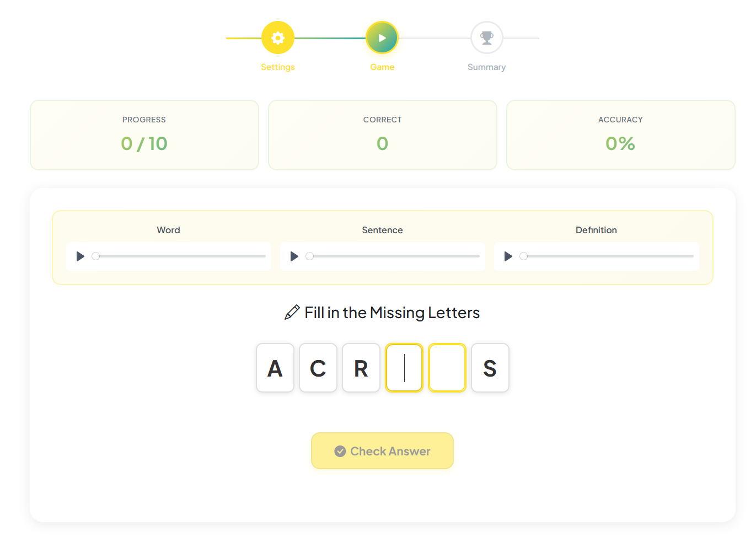Viewport: 756px width, 537px height.
Task: Click the letter tile showing A
Action: pos(275,368)
